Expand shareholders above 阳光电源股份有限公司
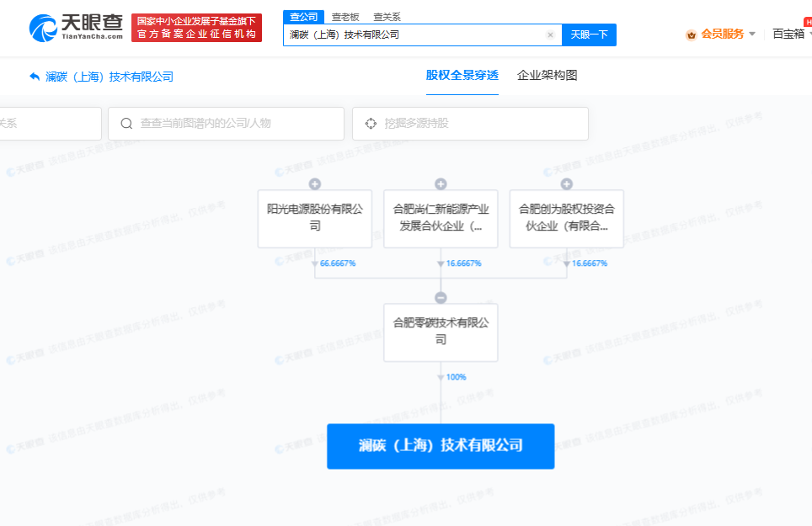Screen dimensions: 812x526 (x=315, y=184)
